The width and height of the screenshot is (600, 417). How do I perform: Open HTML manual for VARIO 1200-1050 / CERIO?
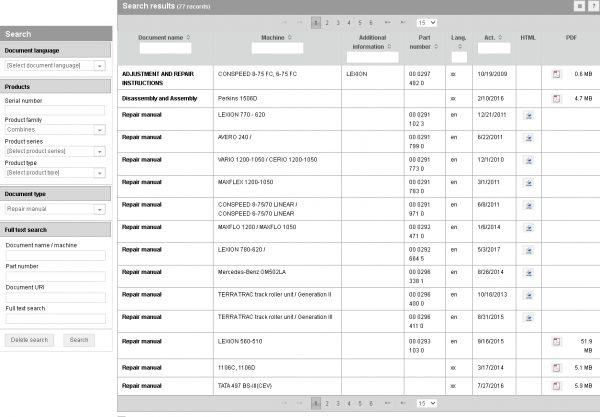pos(529,160)
